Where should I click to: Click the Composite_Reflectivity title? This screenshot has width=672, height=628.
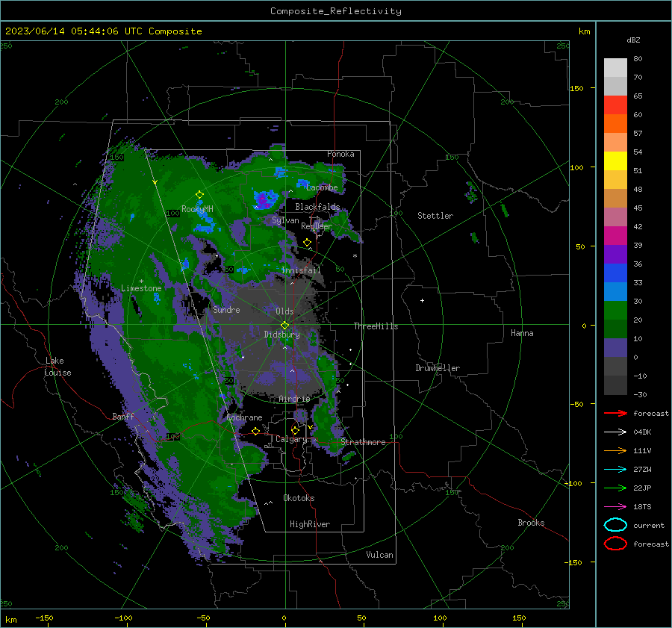coord(336,11)
